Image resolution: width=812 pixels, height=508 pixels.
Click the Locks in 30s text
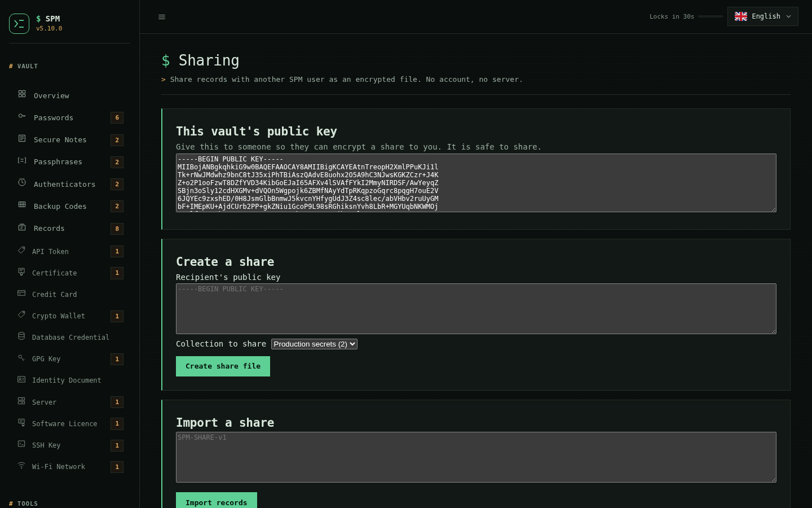coord(672,16)
